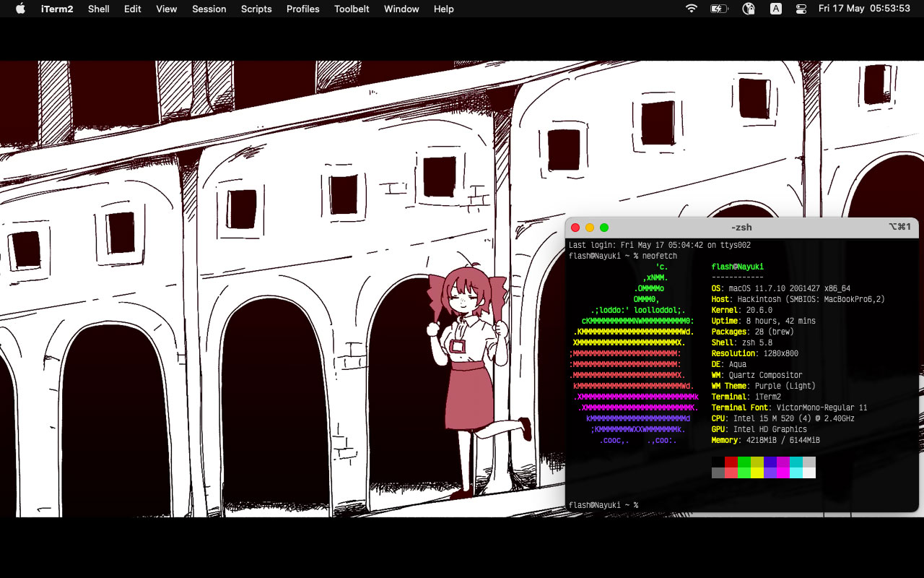Image resolution: width=924 pixels, height=578 pixels.
Task: Click the OS: macOS 11.7.10 line
Action: (781, 289)
